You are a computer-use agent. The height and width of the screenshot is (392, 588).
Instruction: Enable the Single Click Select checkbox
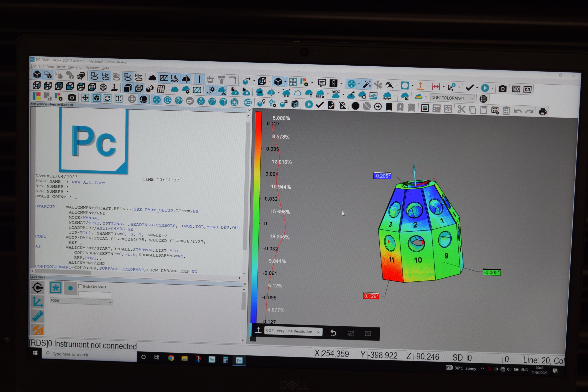80,286
